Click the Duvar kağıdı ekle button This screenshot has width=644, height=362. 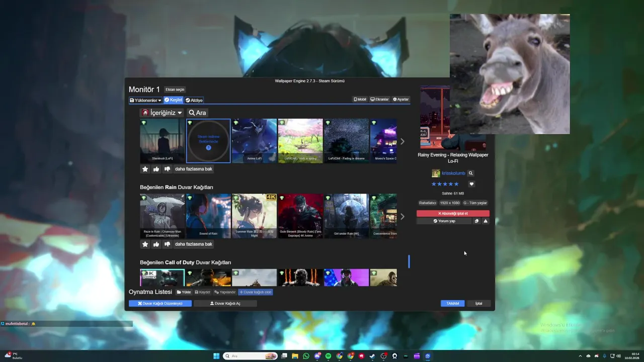[256, 292]
